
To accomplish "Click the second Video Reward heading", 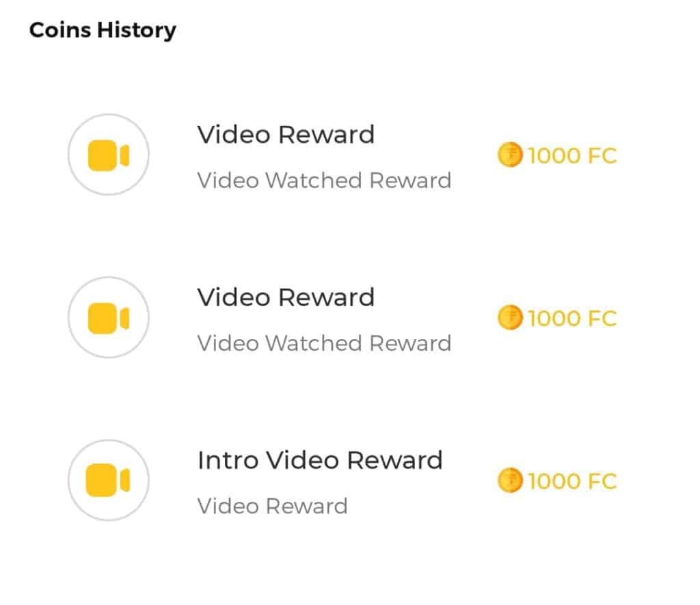I will click(286, 297).
